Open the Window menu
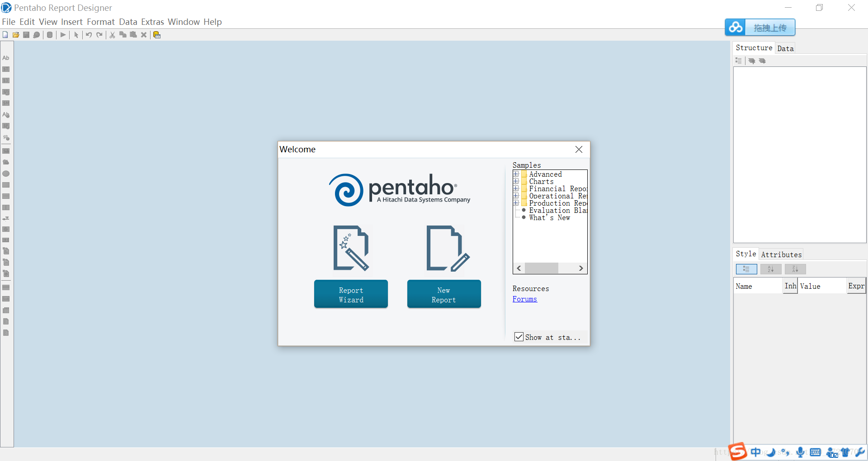868x461 pixels. (x=184, y=22)
